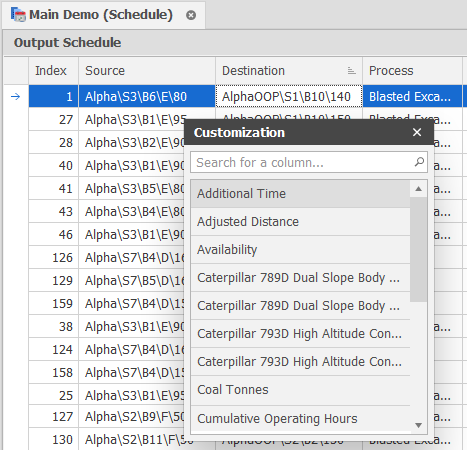The height and width of the screenshot is (453, 467).
Task: Focus the 'Search for a column...' field
Action: (x=309, y=162)
